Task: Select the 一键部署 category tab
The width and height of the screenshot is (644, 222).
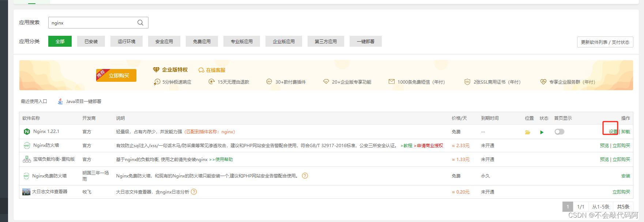Action: coord(366,41)
